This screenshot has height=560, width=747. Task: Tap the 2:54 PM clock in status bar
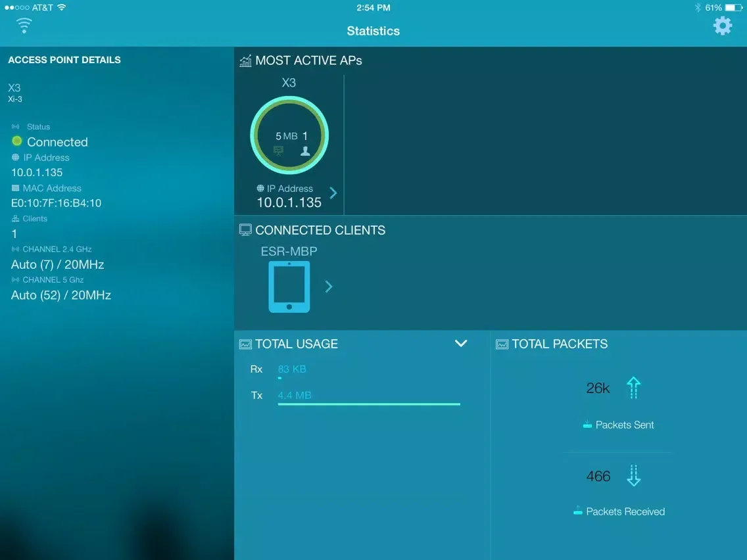click(x=373, y=8)
